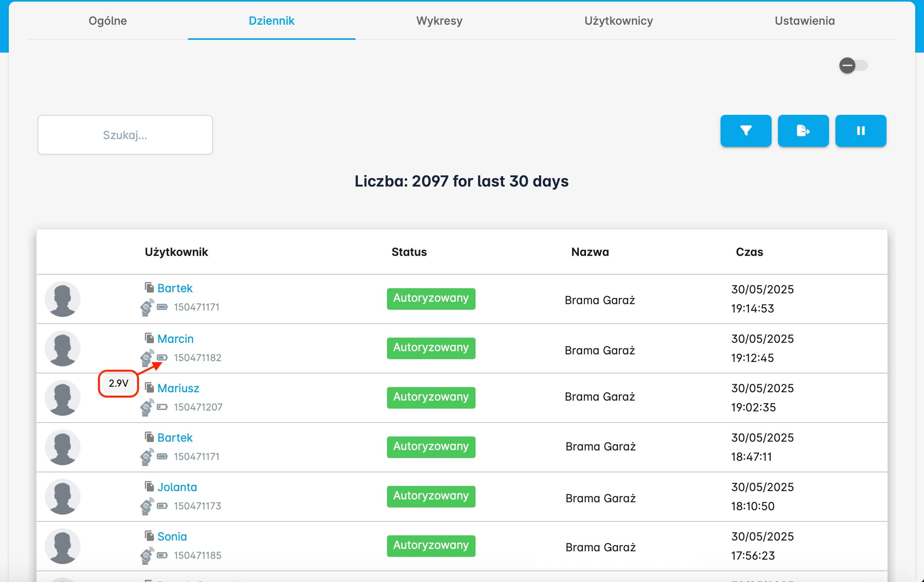Viewport: 924px width, 582px height.
Task: Open user link Mariusz
Action: pyautogui.click(x=178, y=388)
